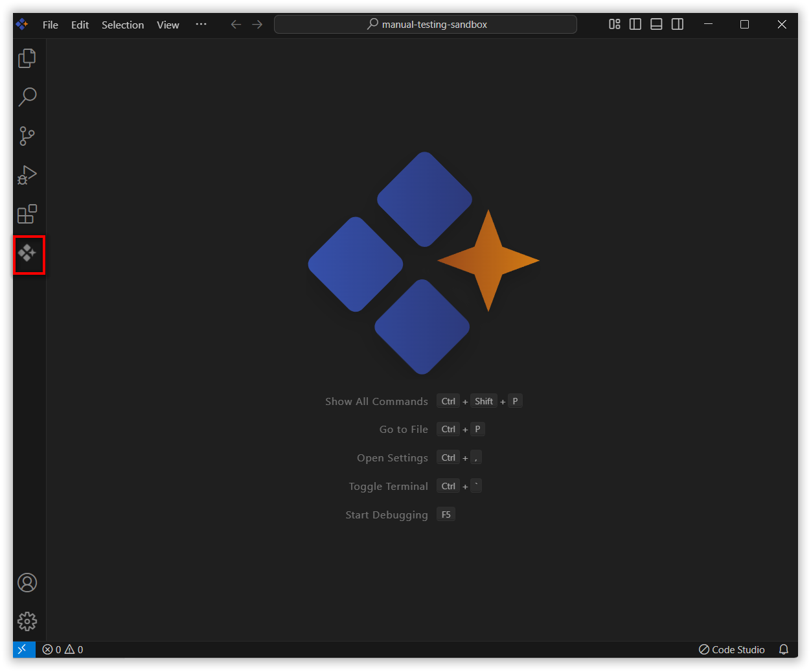The width and height of the screenshot is (811, 672).
Task: Open the Selection menu
Action: [x=123, y=25]
